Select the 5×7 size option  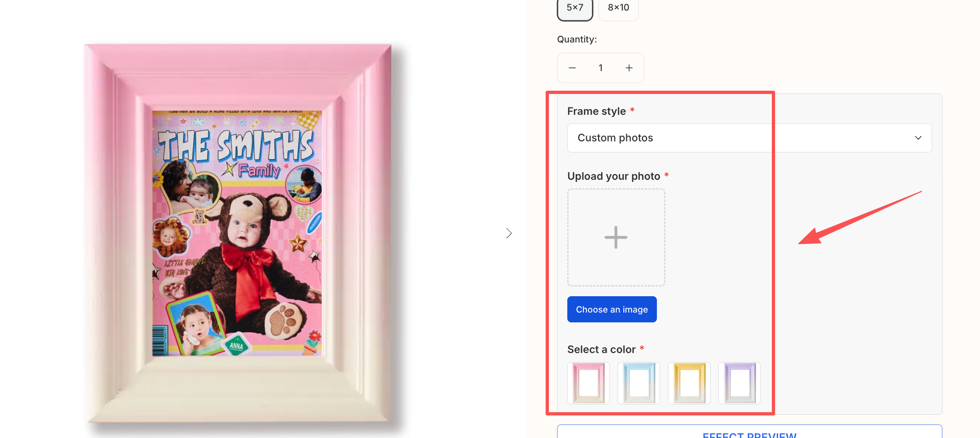(575, 8)
